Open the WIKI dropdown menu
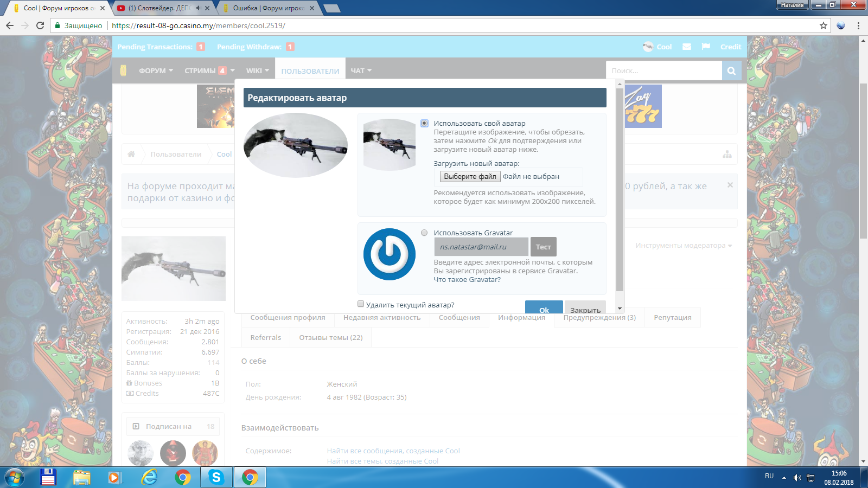Viewport: 868px width, 488px height. click(257, 70)
